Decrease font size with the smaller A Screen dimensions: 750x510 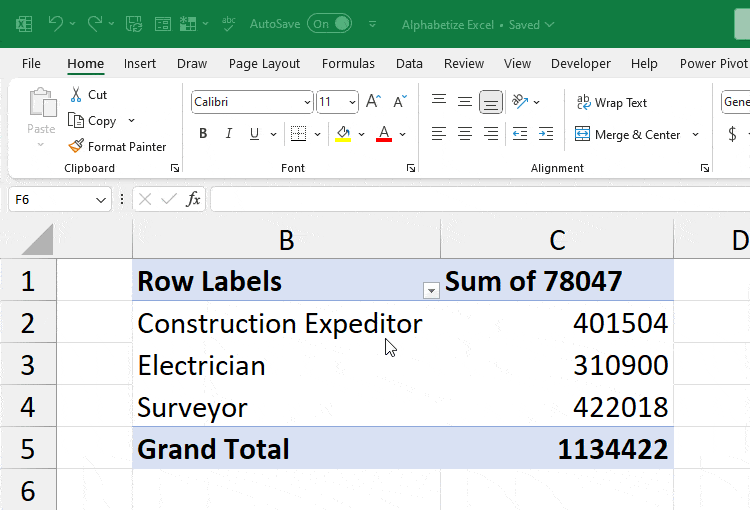tap(400, 101)
